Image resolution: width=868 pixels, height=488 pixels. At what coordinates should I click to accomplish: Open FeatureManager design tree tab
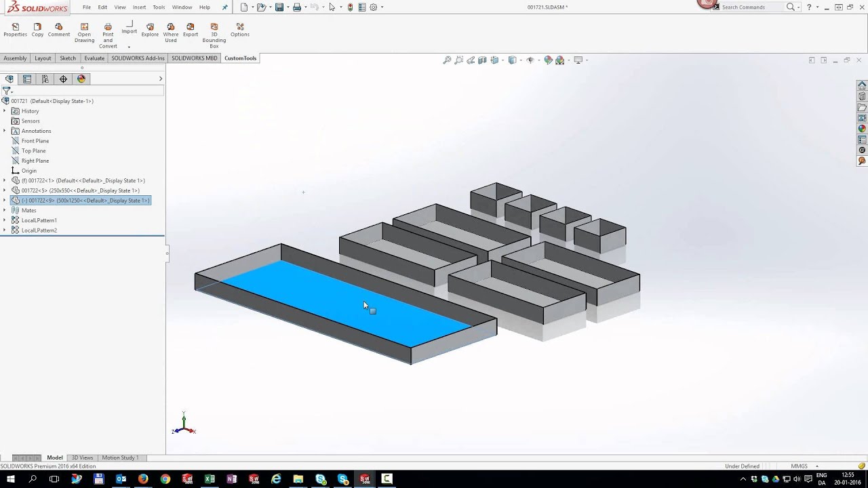point(9,79)
